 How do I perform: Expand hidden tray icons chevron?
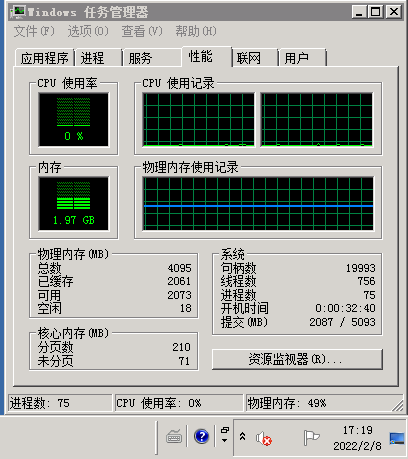pyautogui.click(x=243, y=436)
